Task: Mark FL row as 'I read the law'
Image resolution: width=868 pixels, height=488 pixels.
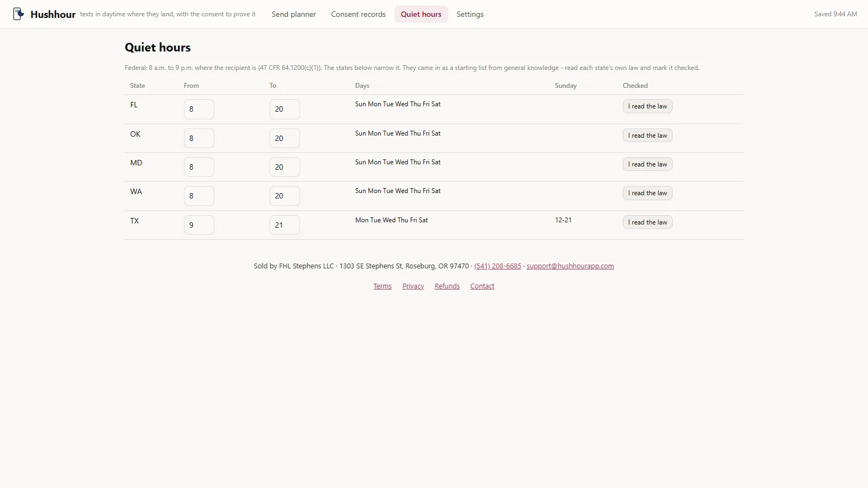Action: click(x=647, y=106)
